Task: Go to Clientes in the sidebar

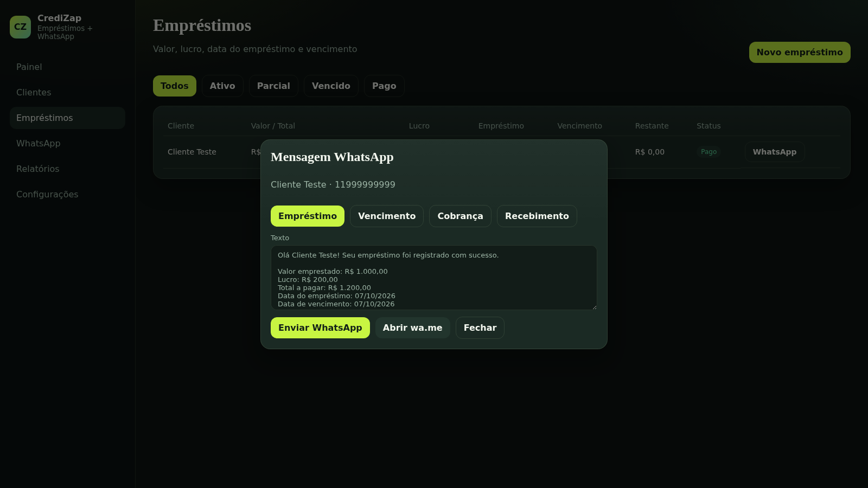Action: tap(67, 92)
